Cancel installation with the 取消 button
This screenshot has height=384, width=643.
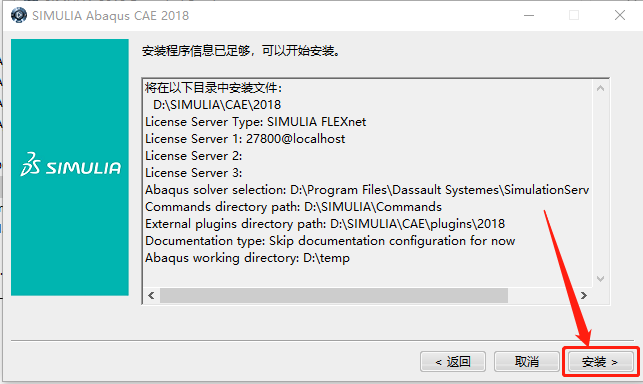point(527,362)
